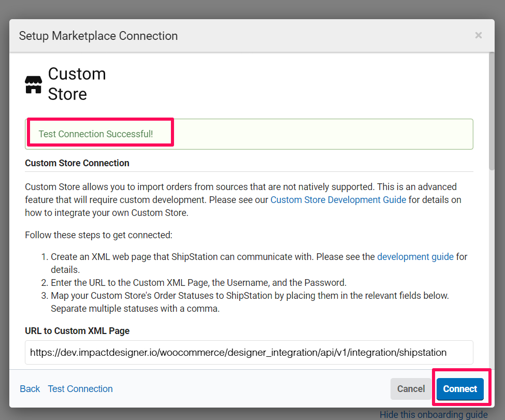Focus the URL to Custom XML Page field
The width and height of the screenshot is (505, 420).
(x=249, y=352)
